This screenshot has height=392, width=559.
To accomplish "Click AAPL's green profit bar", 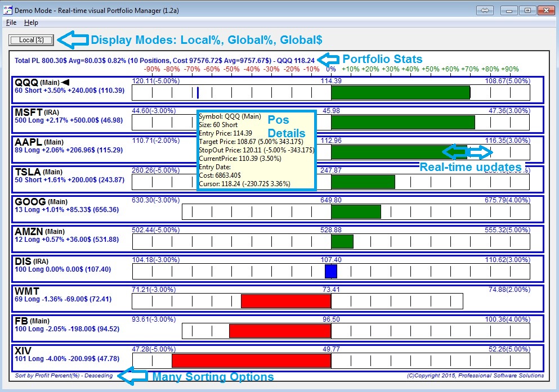I will click(x=399, y=152).
